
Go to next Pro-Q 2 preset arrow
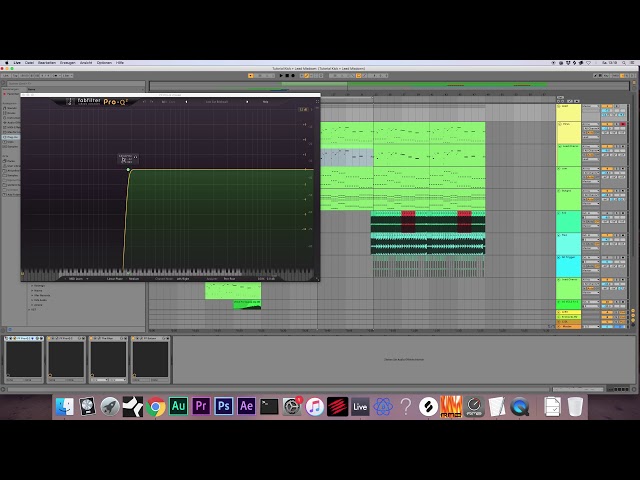247,102
